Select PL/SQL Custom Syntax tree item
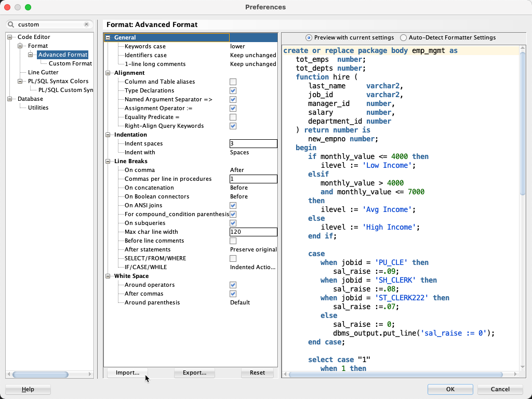This screenshot has width=532, height=399. click(x=65, y=90)
